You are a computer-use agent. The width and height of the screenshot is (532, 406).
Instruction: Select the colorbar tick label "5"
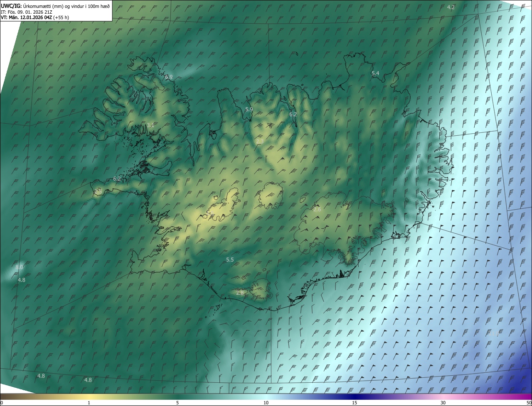[x=177, y=403]
